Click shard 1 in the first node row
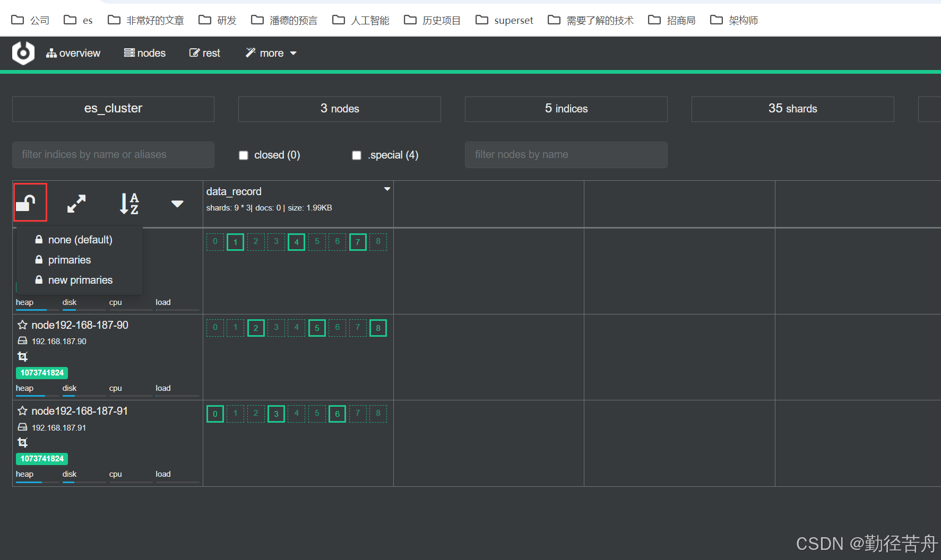941x560 pixels. pyautogui.click(x=236, y=242)
